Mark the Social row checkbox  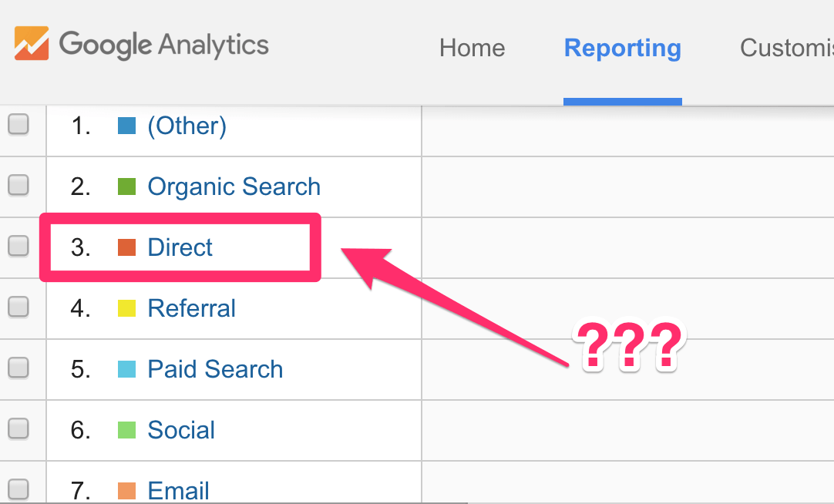18,429
